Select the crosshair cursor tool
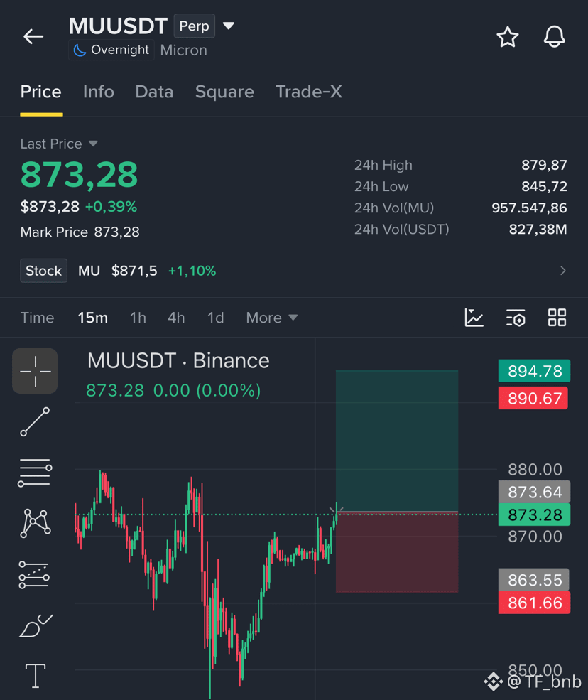Viewport: 588px width, 700px height. 35,371
